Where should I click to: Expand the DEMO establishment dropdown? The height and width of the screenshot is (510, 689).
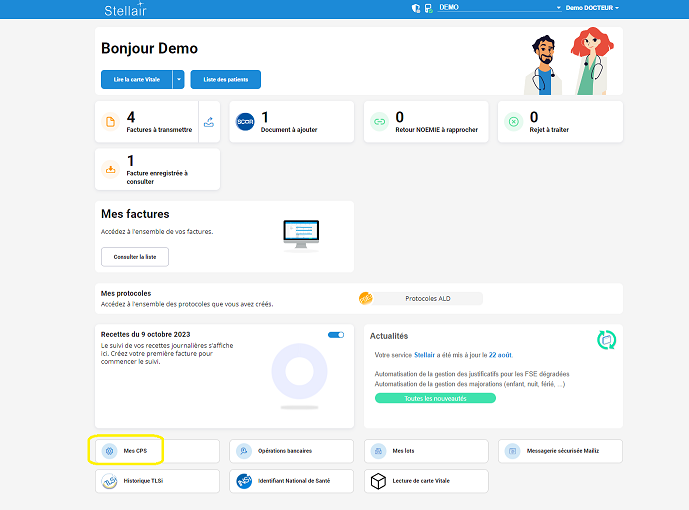point(500,8)
